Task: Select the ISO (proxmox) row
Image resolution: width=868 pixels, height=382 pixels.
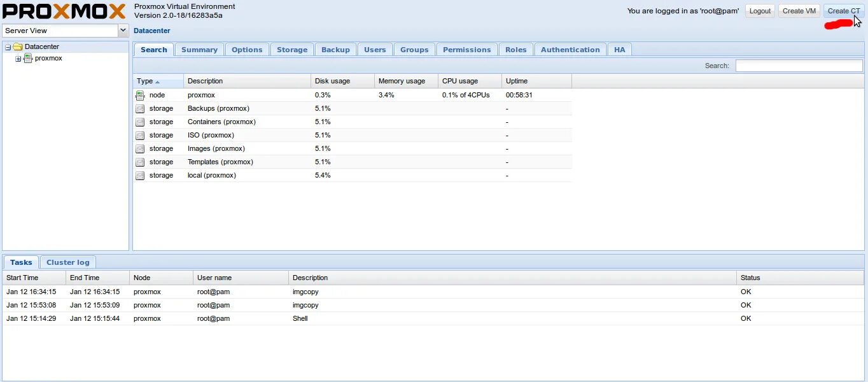Action: [353, 136]
